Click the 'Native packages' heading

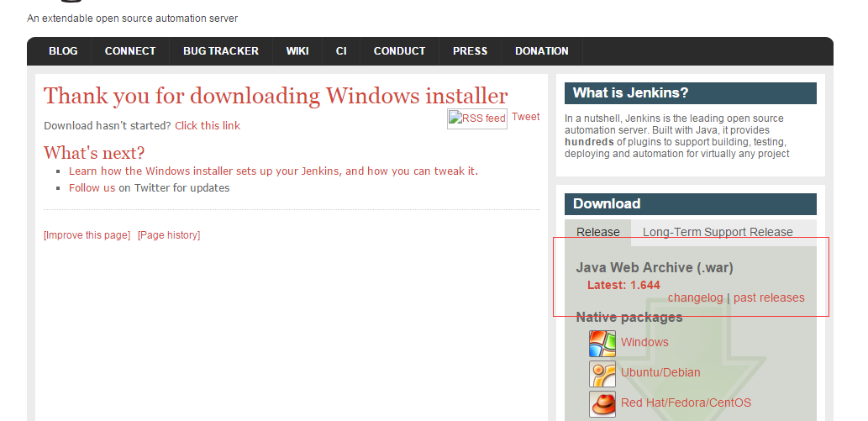point(629,318)
